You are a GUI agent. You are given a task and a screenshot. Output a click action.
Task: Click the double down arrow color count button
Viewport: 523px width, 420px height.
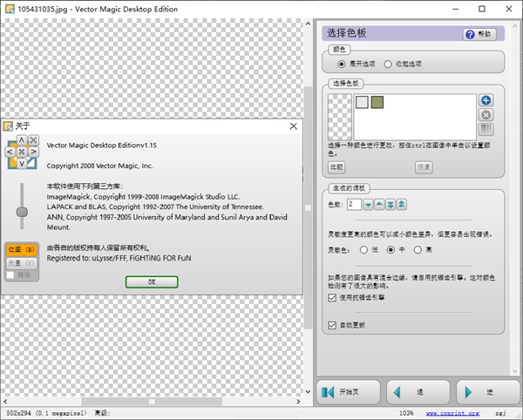click(x=391, y=204)
